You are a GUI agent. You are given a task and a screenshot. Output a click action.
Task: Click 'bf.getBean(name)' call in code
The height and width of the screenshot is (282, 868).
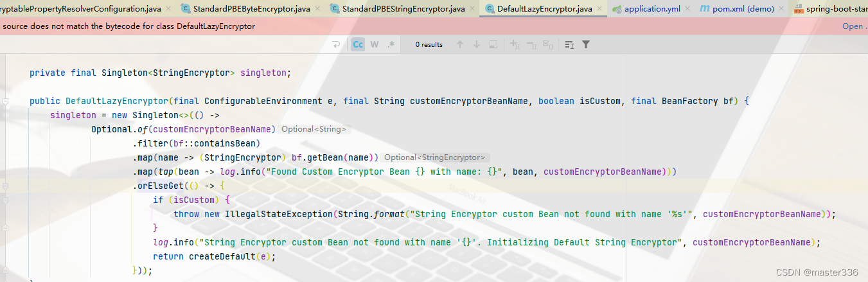pos(332,157)
